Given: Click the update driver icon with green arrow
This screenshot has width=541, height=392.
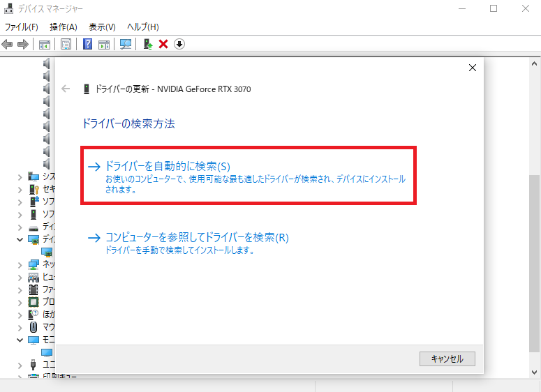Looking at the screenshot, I should tap(148, 44).
